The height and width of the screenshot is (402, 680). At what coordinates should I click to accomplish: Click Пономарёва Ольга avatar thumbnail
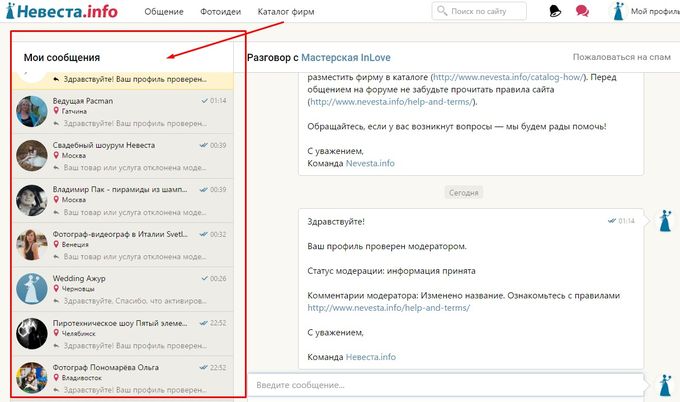pos(32,378)
